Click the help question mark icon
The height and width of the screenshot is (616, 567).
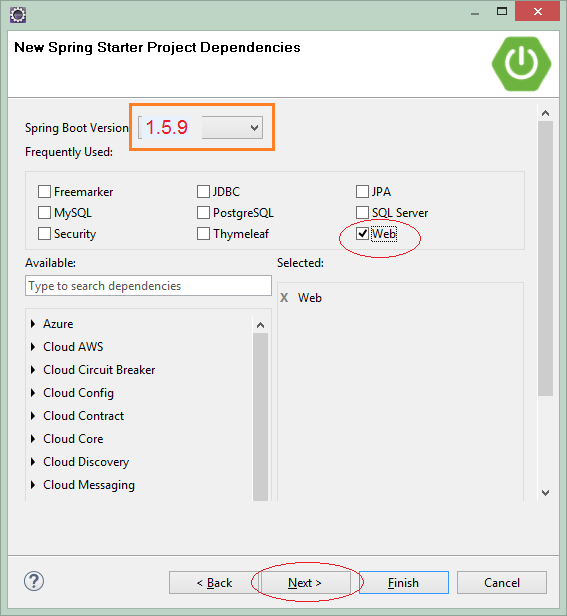pyautogui.click(x=34, y=581)
